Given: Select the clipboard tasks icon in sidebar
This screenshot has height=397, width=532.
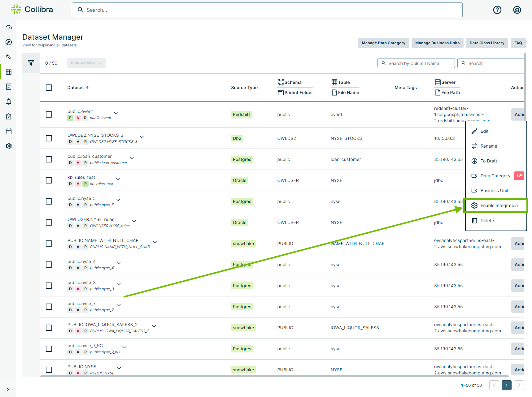Looking at the screenshot, I should click(x=8, y=116).
